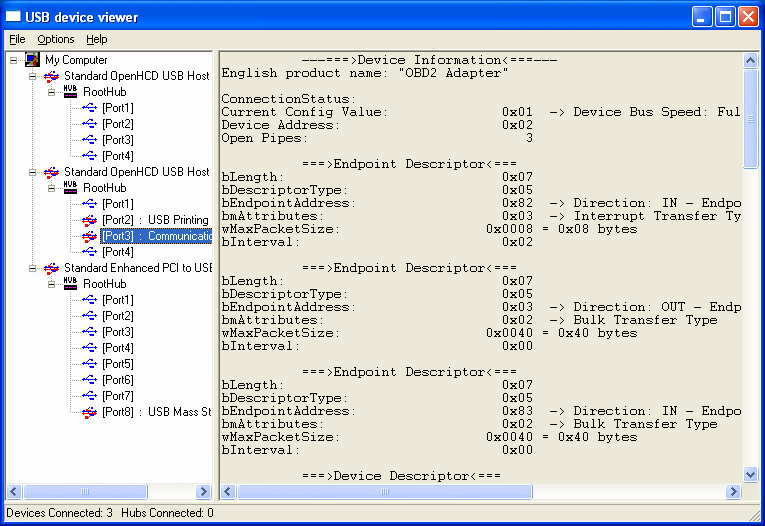This screenshot has width=765, height=526.
Task: Click the 'Open Pipes: 3' line
Action: click(x=377, y=138)
